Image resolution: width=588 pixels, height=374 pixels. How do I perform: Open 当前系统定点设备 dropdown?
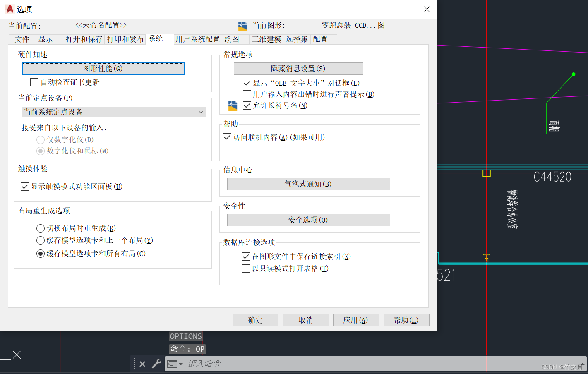coord(114,112)
